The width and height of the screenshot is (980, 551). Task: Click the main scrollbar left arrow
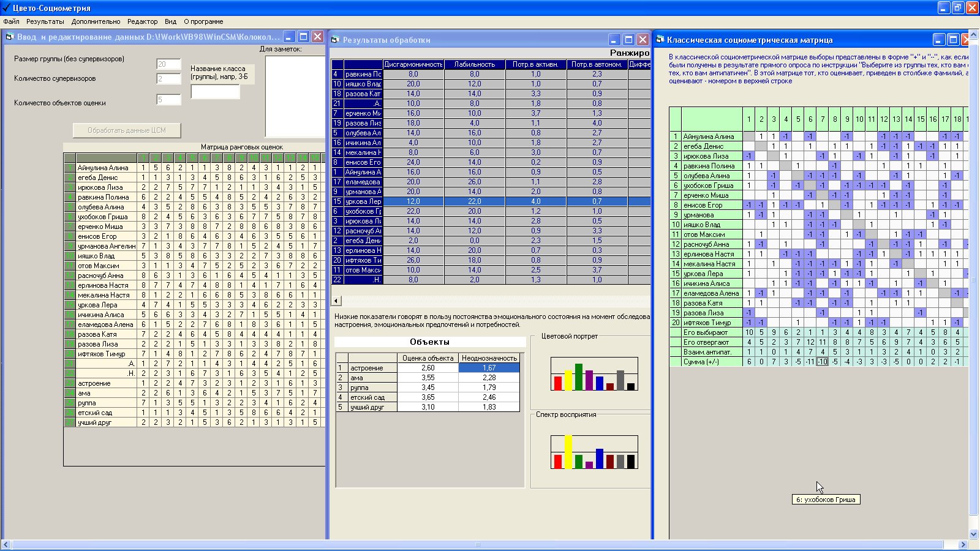[x=6, y=544]
